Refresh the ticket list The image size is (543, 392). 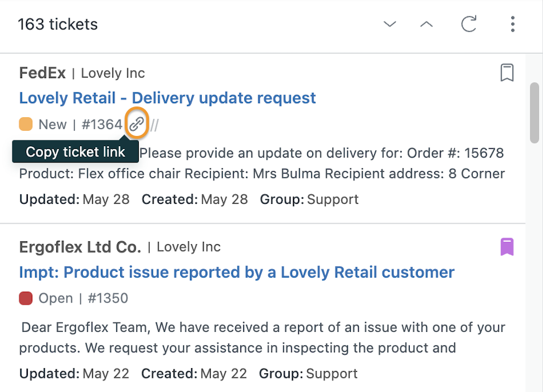pos(469,24)
